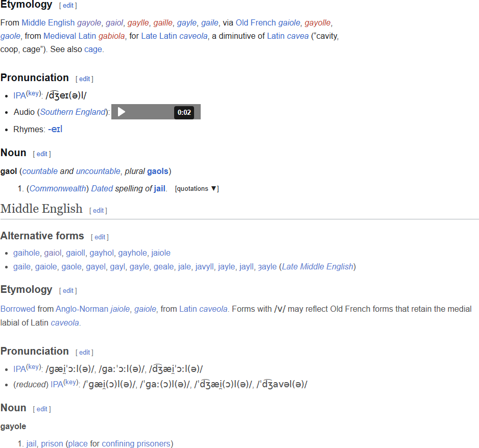
Task: Edit the Middle English Etymology section
Action: (68, 290)
